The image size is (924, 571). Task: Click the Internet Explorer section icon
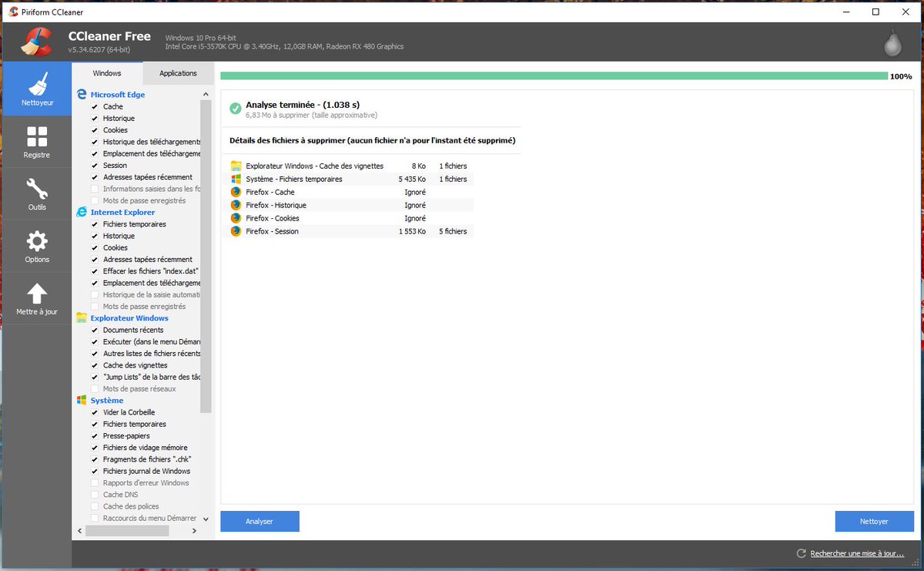81,212
